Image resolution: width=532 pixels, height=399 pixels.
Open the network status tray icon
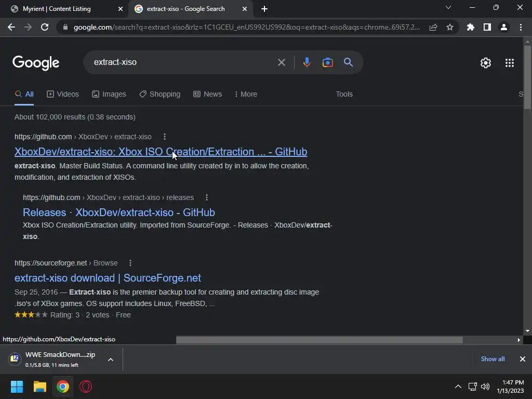click(472, 387)
